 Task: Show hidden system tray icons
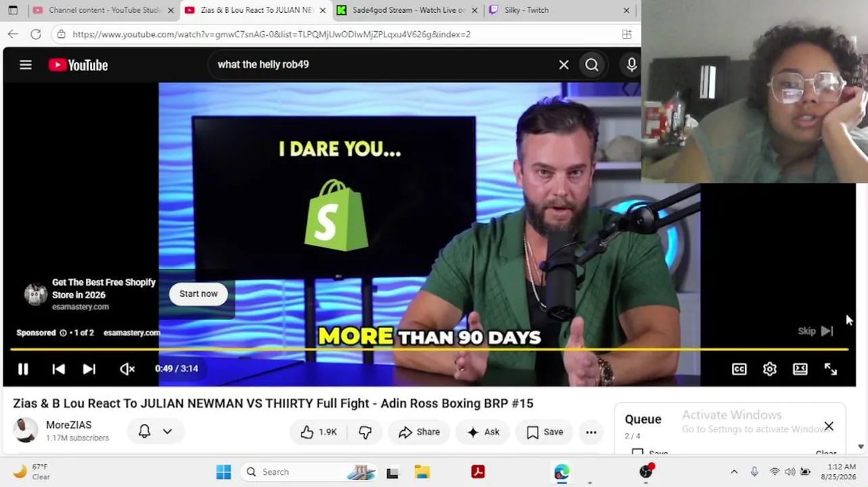pos(734,472)
